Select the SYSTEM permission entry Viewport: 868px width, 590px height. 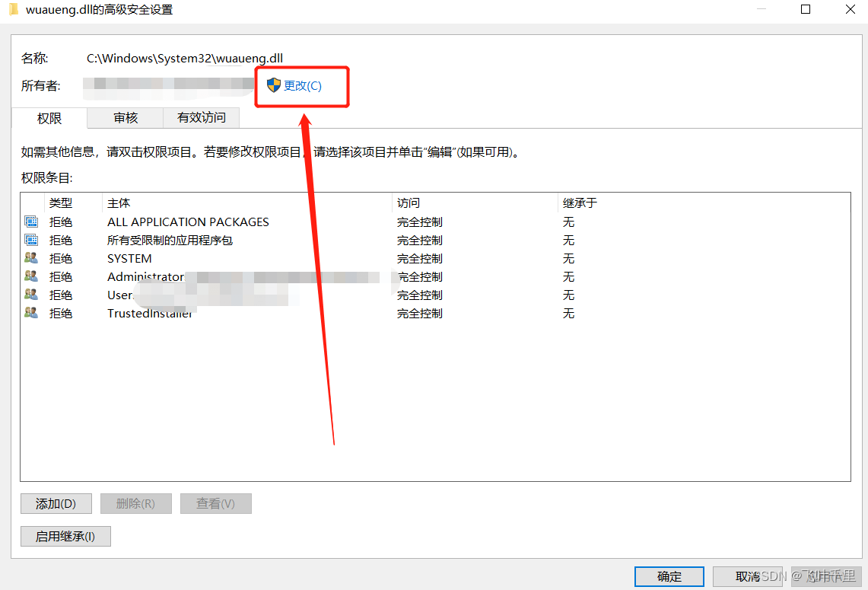pos(435,258)
